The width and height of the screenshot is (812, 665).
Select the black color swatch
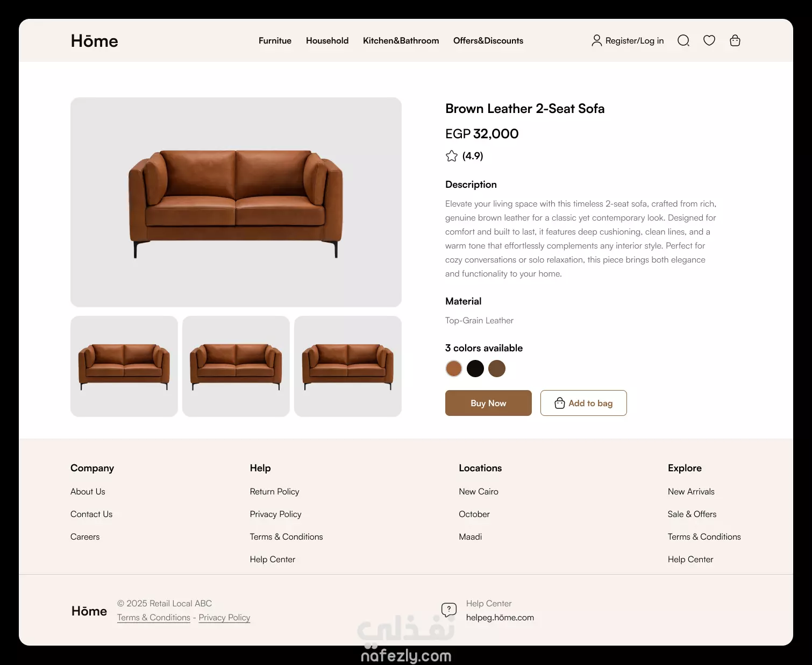coord(475,369)
